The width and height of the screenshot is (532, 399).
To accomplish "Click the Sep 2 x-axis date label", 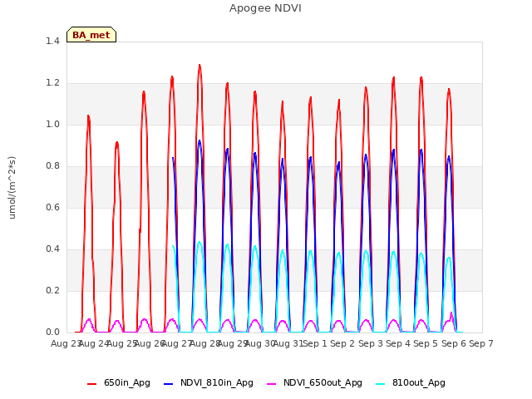I will pos(342,343).
